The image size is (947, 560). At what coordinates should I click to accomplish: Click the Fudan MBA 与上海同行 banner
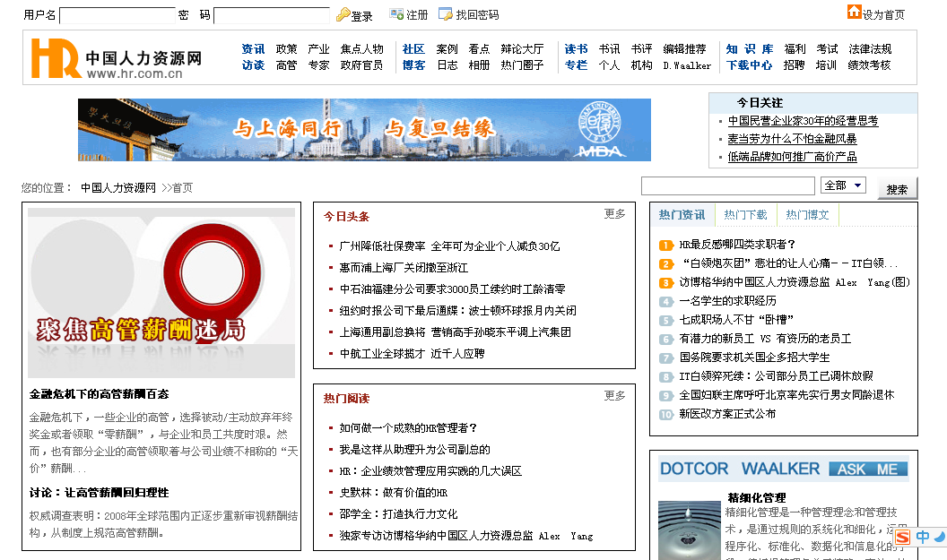pyautogui.click(x=364, y=130)
